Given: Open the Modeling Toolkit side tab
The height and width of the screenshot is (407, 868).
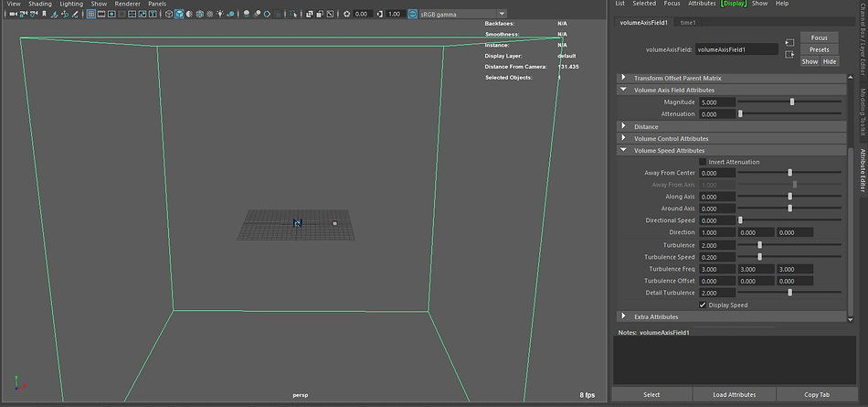Looking at the screenshot, I should pos(862,112).
